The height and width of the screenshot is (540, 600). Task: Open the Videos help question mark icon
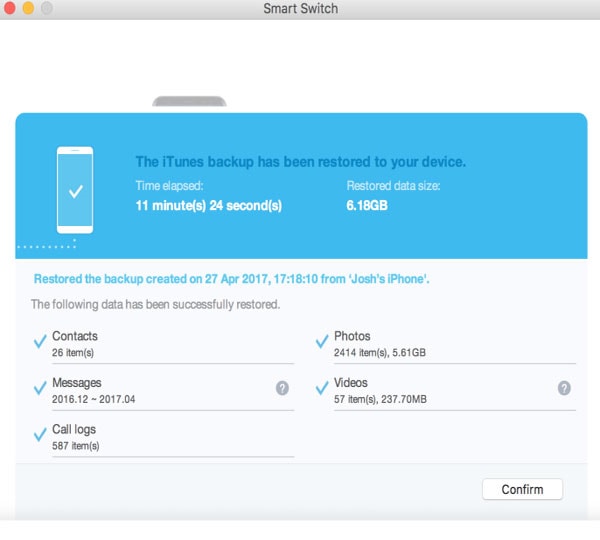(x=564, y=388)
